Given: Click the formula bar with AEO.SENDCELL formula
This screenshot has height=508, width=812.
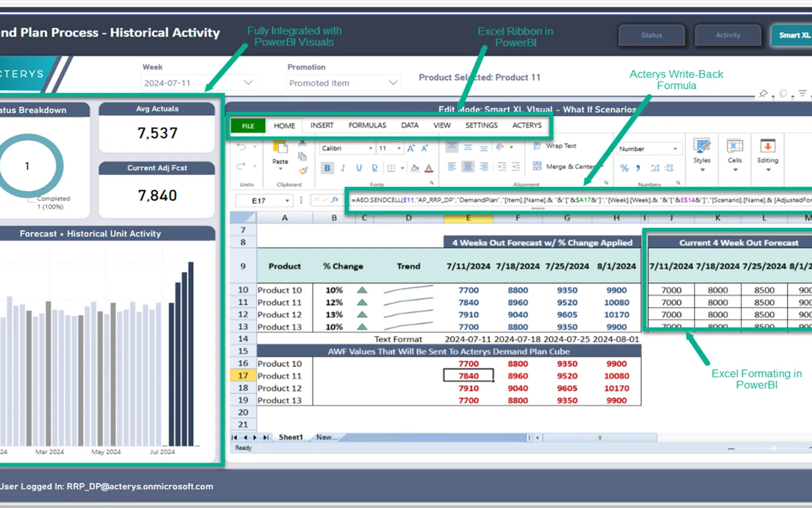Looking at the screenshot, I should coord(581,200).
